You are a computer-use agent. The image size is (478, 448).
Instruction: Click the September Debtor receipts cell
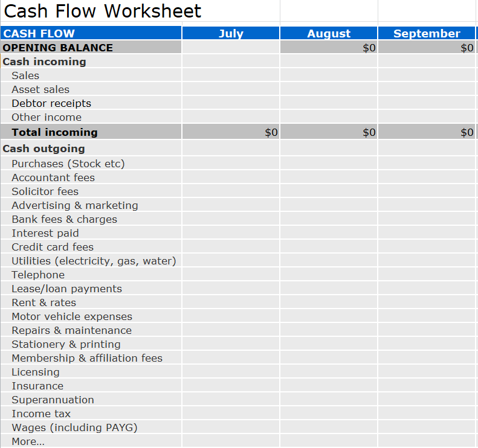click(x=427, y=103)
